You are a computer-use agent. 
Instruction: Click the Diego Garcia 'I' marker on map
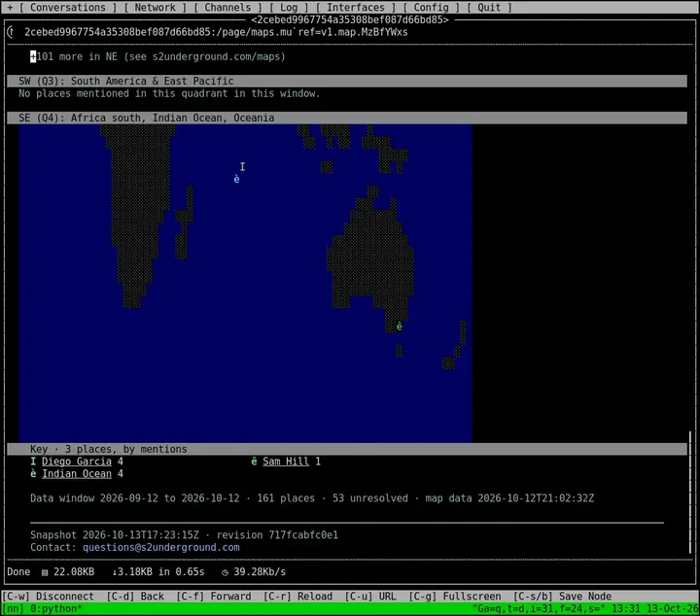click(x=242, y=167)
